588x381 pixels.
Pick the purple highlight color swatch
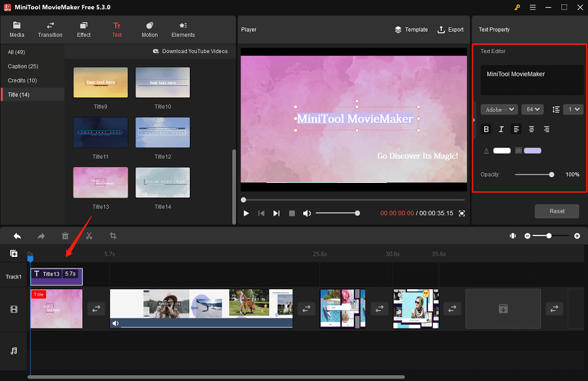coord(532,151)
